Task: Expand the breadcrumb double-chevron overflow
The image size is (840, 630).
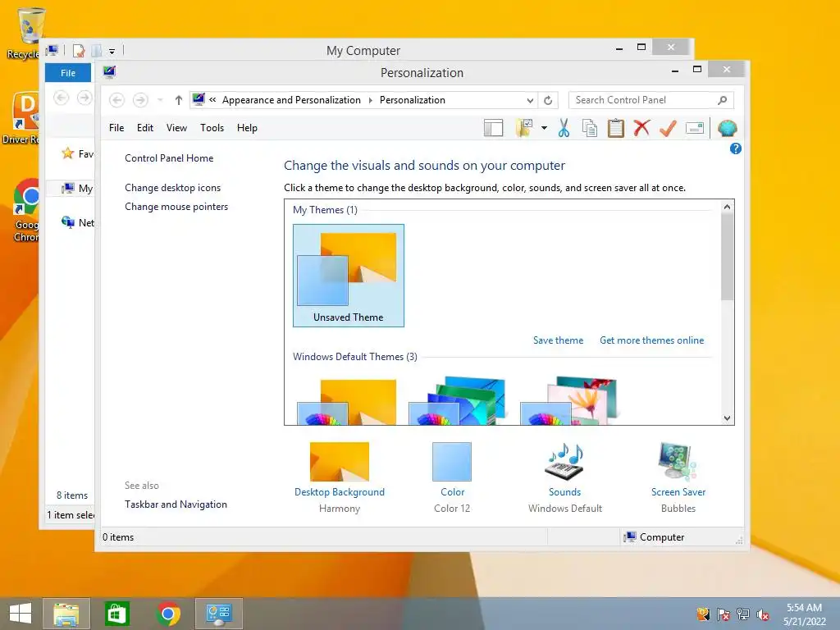Action: pos(212,99)
